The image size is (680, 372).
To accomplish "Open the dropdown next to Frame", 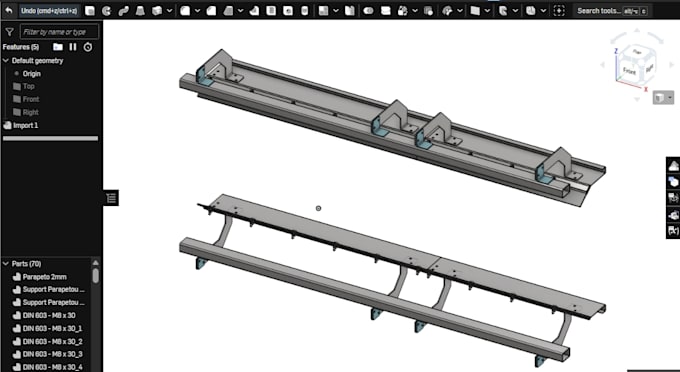I will 515,11.
